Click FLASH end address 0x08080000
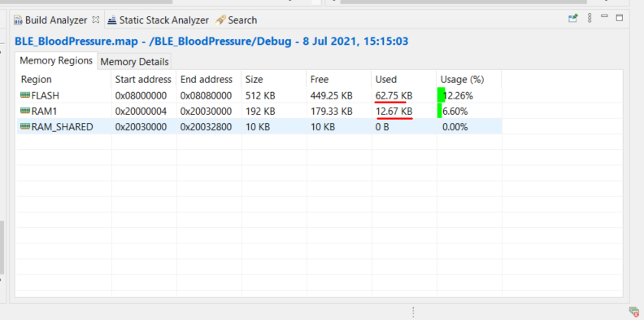The width and height of the screenshot is (644, 320). point(206,96)
